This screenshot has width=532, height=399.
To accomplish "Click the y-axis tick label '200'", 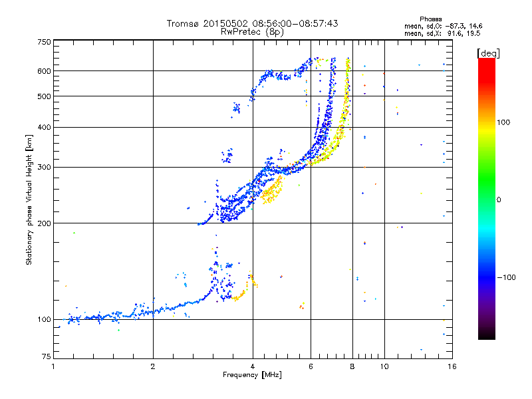I will [x=44, y=223].
